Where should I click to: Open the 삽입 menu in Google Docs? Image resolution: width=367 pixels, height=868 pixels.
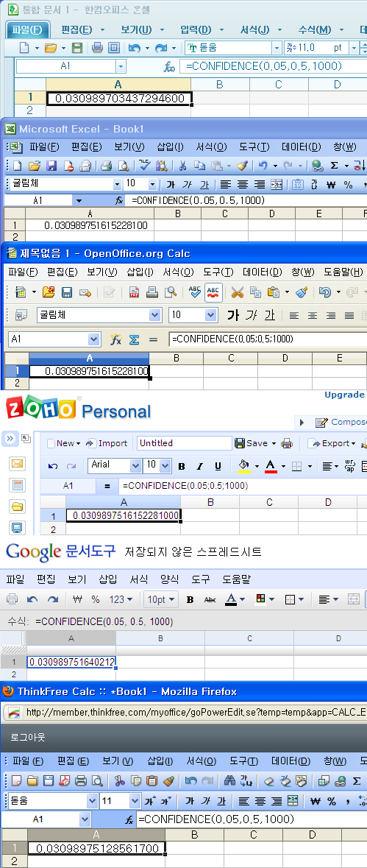point(108,579)
